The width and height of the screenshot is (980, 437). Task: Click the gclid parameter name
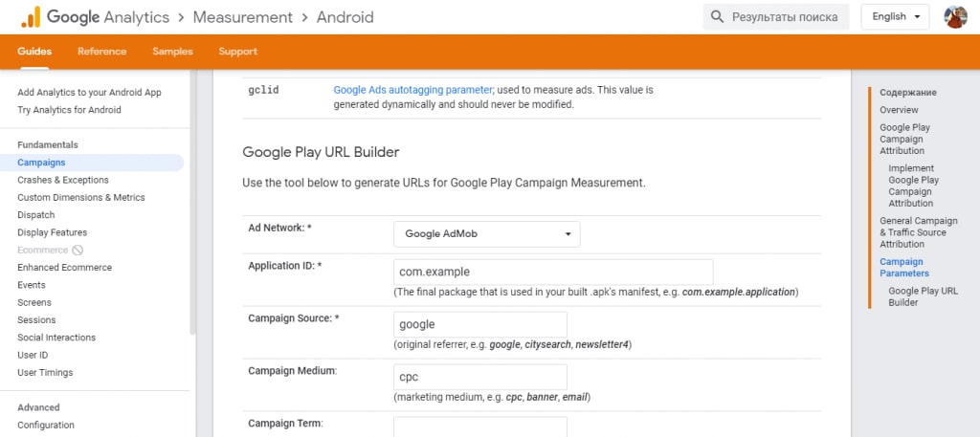(x=263, y=90)
